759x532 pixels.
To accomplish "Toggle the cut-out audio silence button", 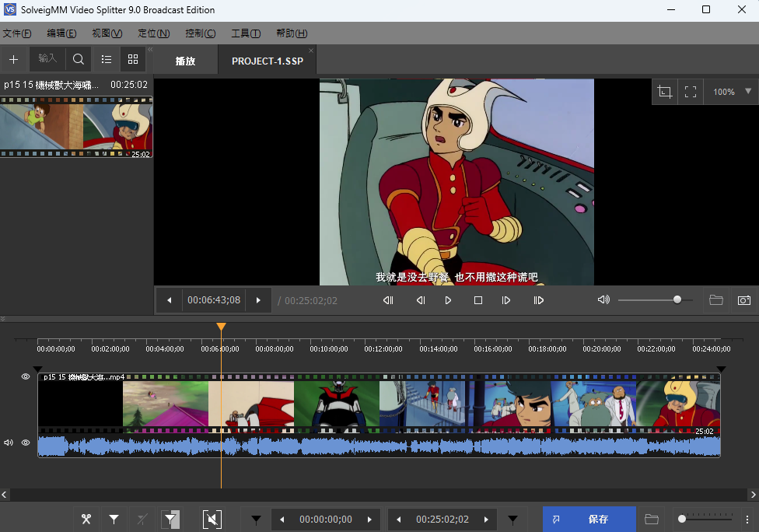I will point(212,520).
